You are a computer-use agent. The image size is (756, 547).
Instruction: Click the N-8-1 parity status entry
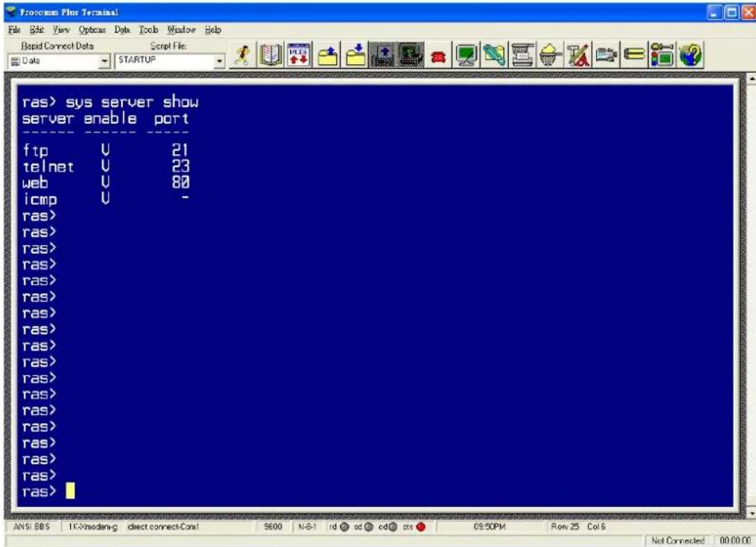pos(307,527)
